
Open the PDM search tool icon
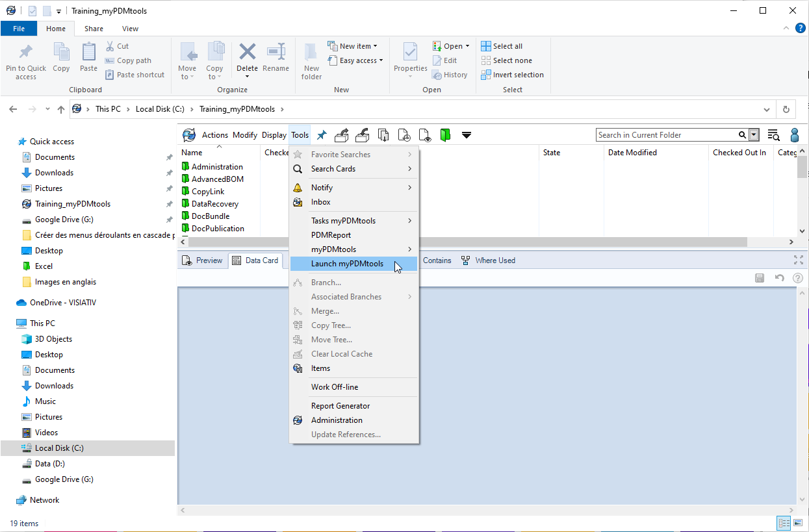[773, 135]
